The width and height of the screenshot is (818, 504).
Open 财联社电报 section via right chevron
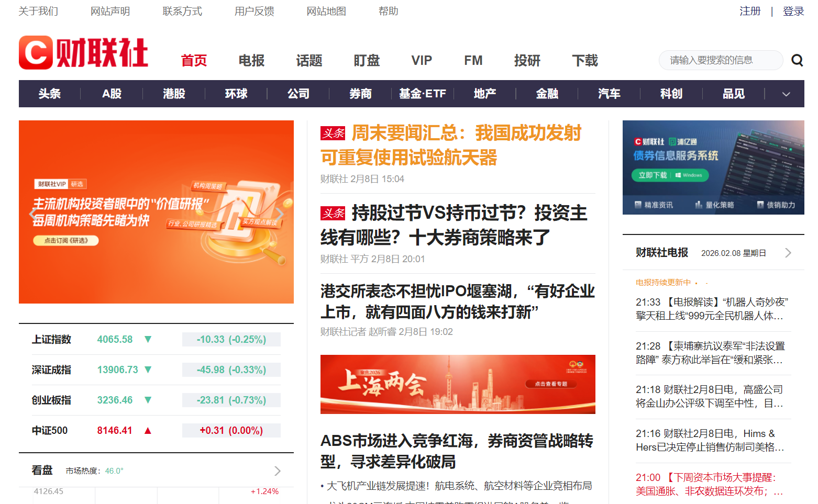pyautogui.click(x=788, y=253)
